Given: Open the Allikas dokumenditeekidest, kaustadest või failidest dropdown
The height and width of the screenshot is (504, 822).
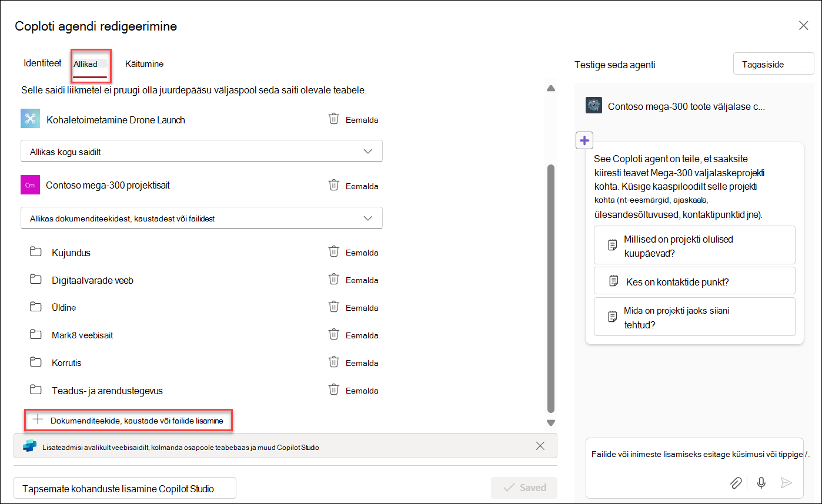Looking at the screenshot, I should [x=202, y=219].
